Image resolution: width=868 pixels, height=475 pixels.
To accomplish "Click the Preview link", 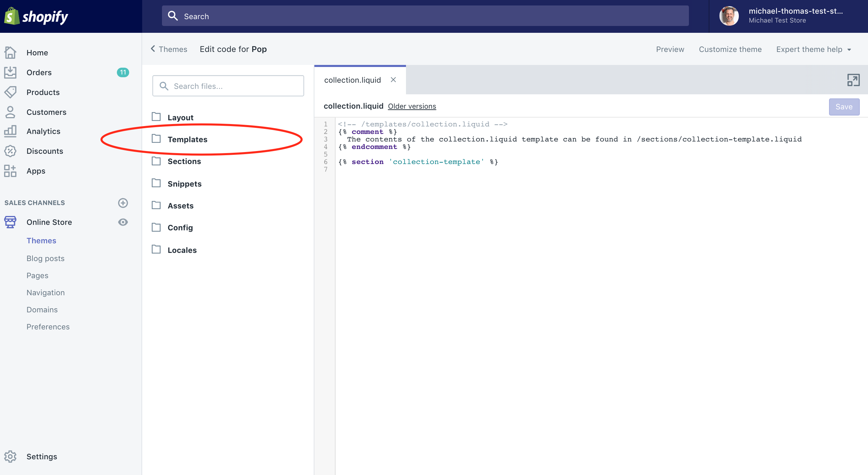I will click(x=670, y=49).
